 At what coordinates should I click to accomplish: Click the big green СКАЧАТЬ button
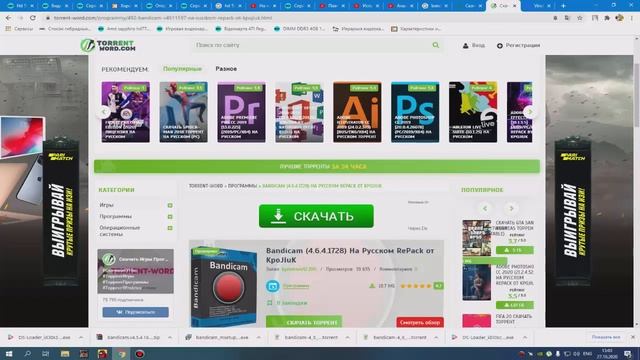click(x=316, y=216)
